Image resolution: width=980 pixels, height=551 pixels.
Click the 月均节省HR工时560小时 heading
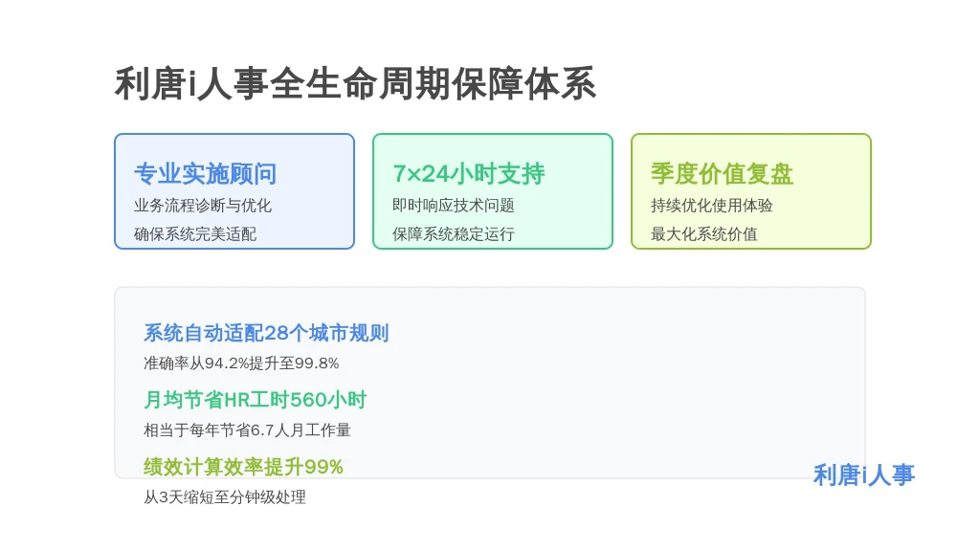click(x=255, y=400)
